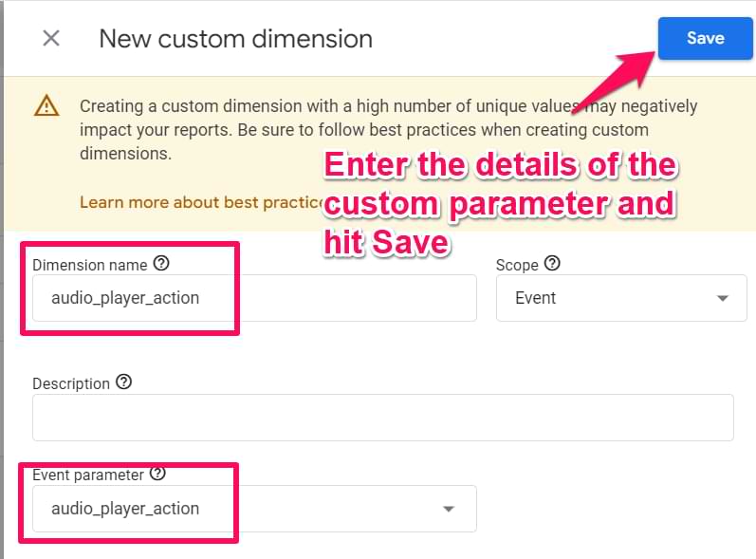
Task: Click the help icon beside Description
Action: (x=124, y=382)
